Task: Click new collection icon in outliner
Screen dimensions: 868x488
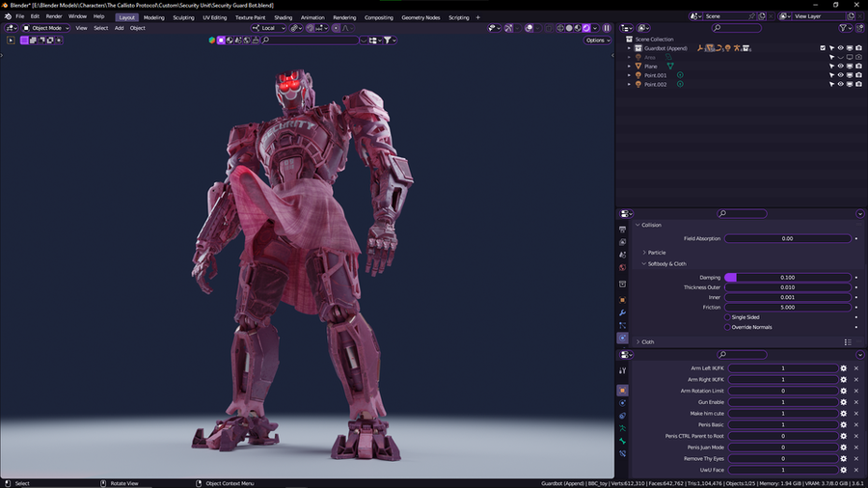Action: (x=859, y=28)
